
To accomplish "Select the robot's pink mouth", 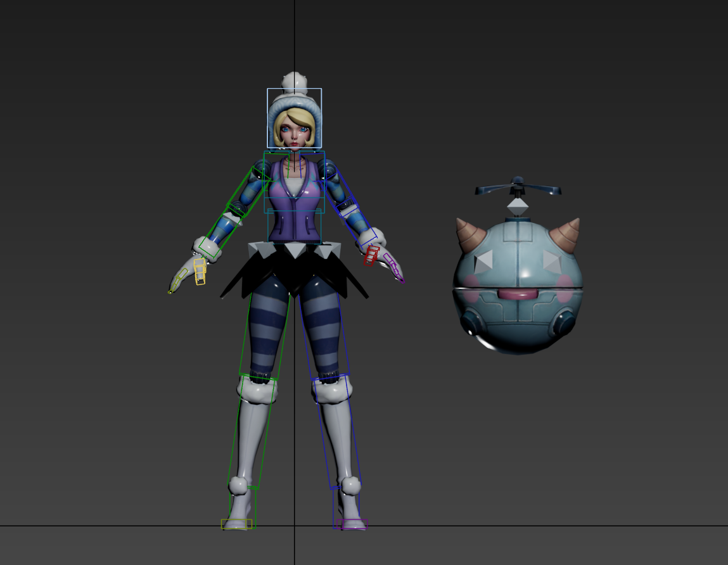I will (x=516, y=294).
